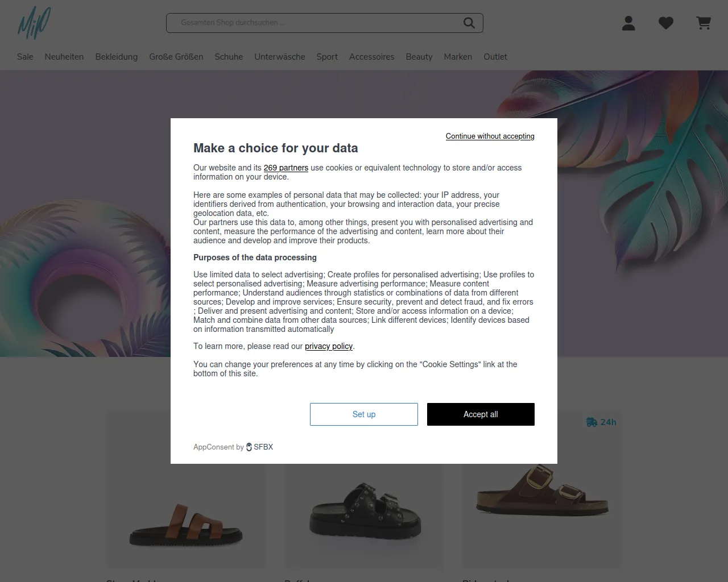
Task: Open the wishlist heart icon
Action: pyautogui.click(x=666, y=23)
